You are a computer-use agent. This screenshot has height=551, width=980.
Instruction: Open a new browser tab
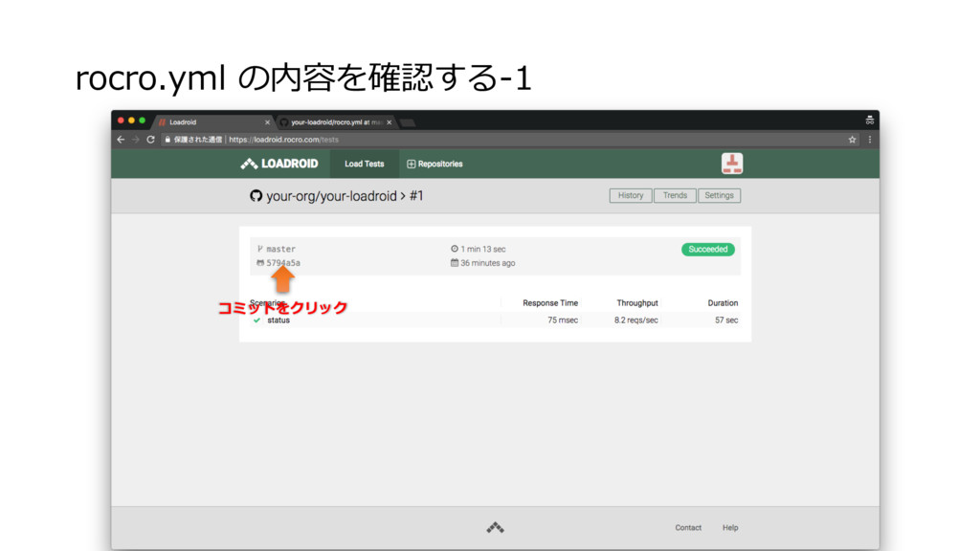[x=408, y=123]
